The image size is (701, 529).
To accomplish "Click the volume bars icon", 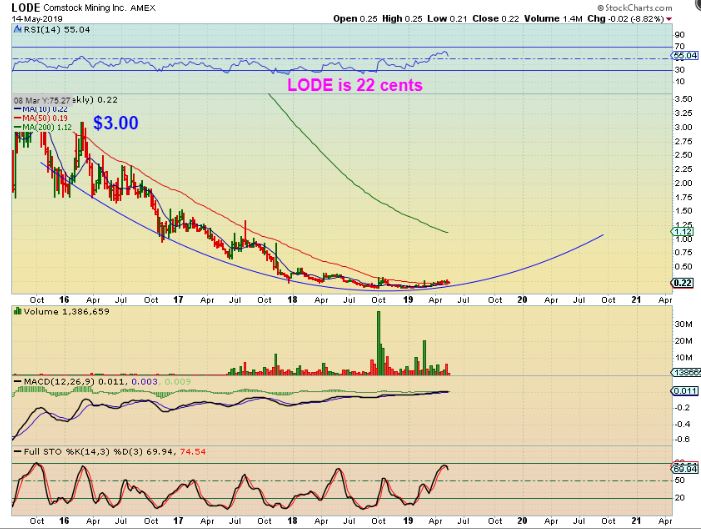I will (18, 311).
